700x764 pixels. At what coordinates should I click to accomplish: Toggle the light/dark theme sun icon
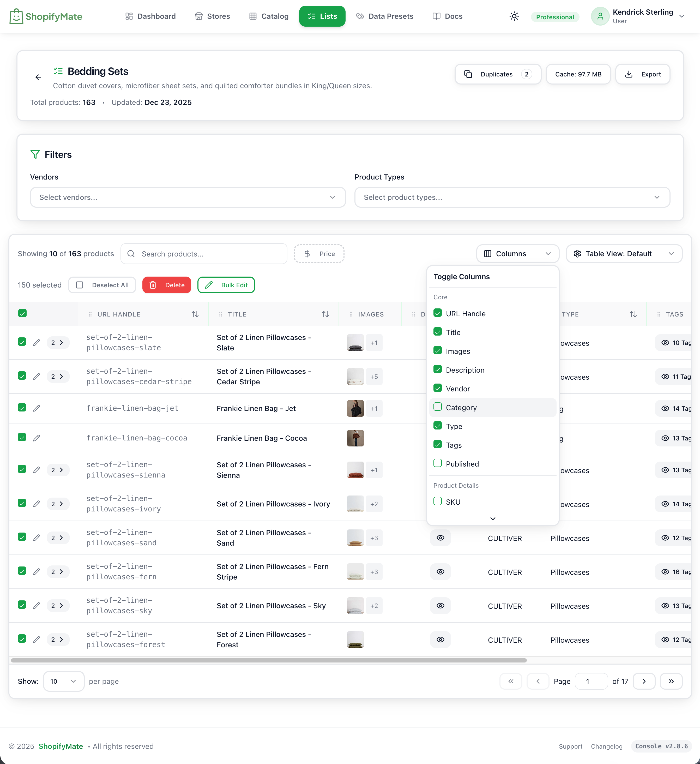514,16
